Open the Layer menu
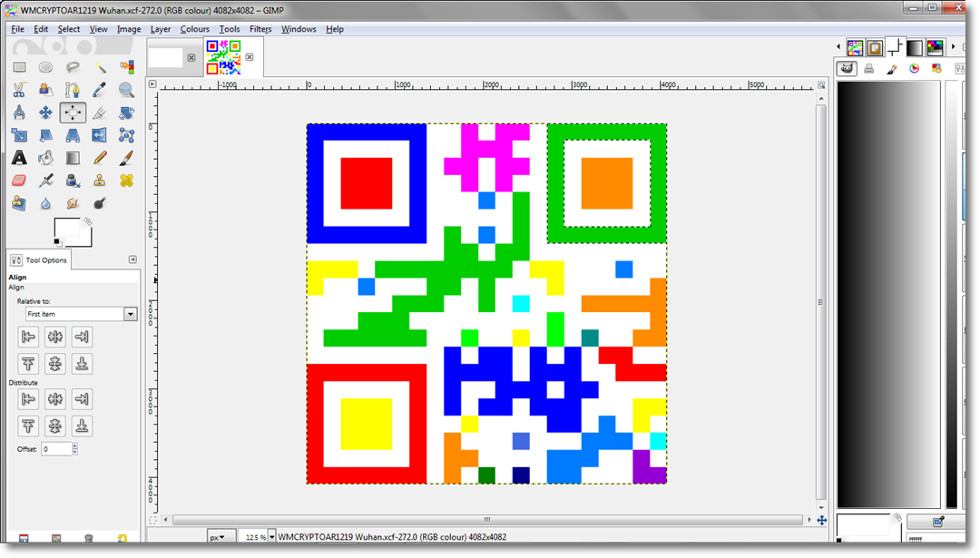The width and height of the screenshot is (980, 558). coord(160,29)
